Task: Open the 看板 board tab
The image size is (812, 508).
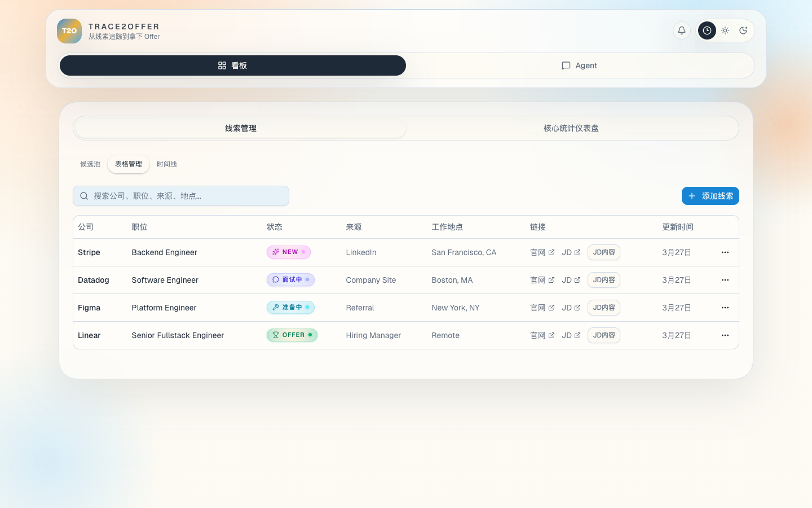Action: coord(233,65)
